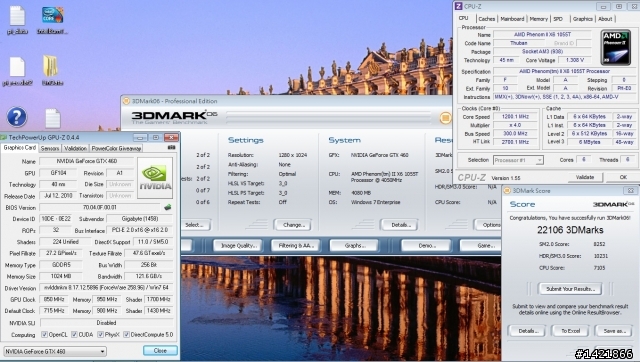The width and height of the screenshot is (640, 362).
Task: Open Filtering & AA in 3DMark06
Action: coord(296,246)
